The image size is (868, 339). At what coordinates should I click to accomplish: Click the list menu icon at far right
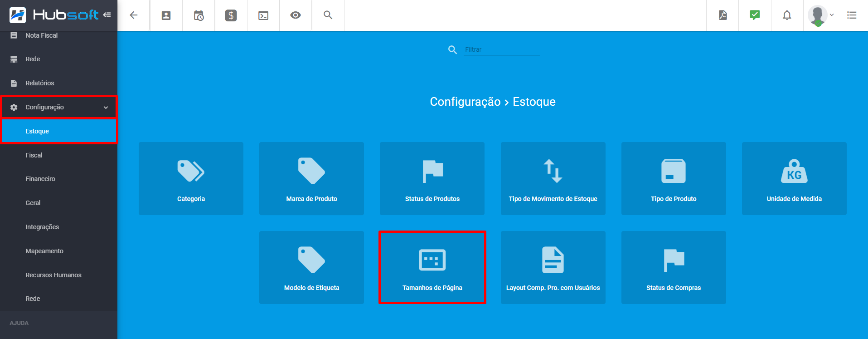coord(852,15)
